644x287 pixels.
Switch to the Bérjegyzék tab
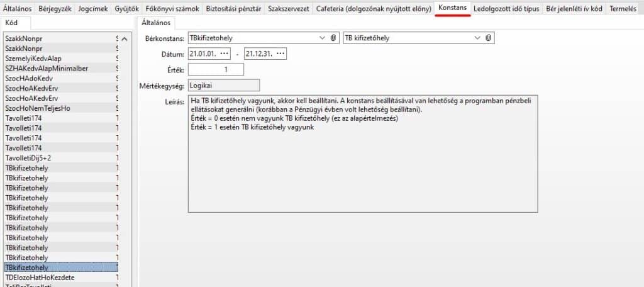[55, 8]
